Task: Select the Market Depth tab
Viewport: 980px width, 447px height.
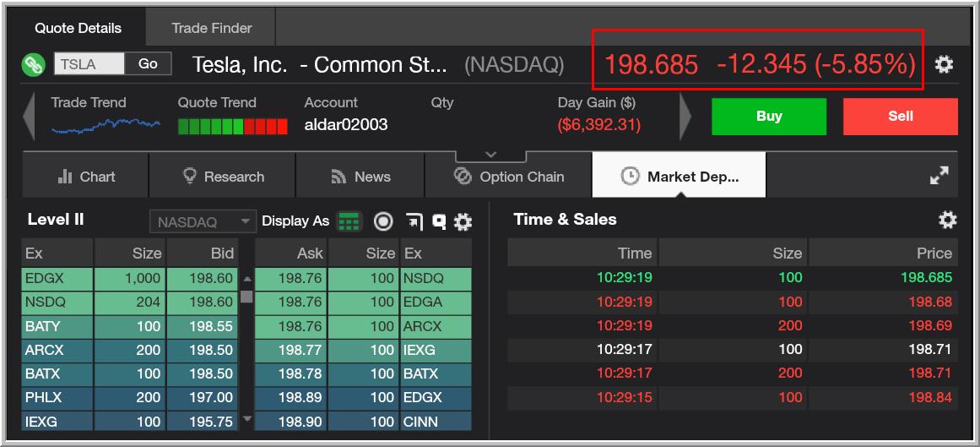Action: click(x=679, y=177)
